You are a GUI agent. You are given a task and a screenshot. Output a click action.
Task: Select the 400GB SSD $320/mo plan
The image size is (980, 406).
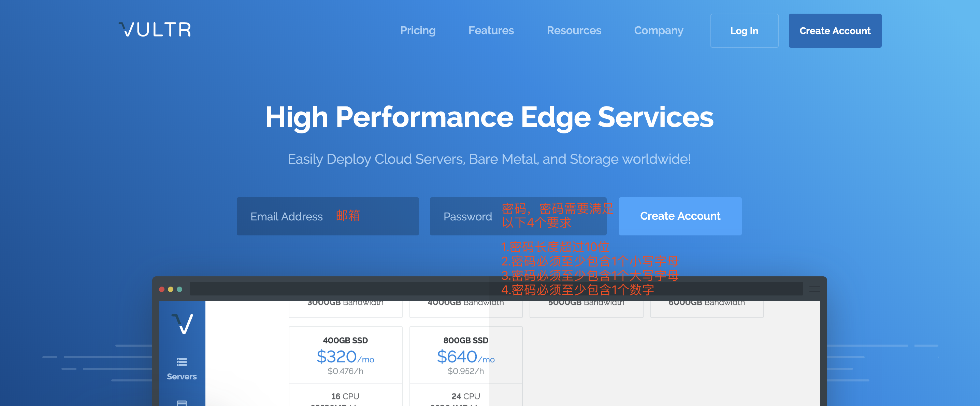tap(345, 356)
